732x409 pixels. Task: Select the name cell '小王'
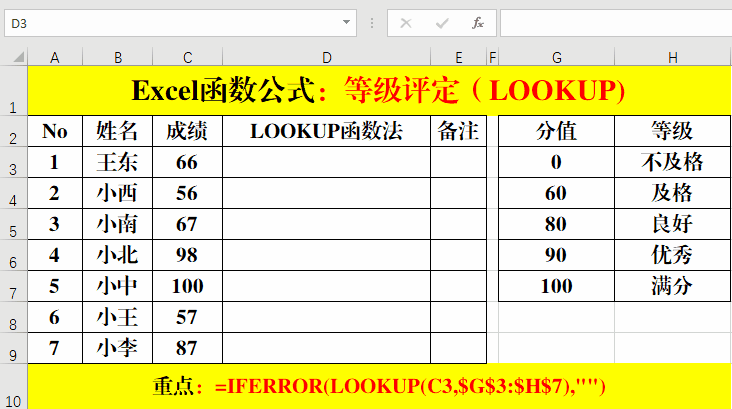(x=118, y=317)
